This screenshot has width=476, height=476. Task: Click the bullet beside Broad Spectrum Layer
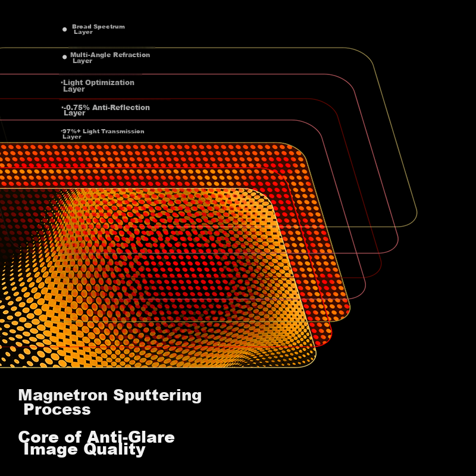[x=65, y=29]
